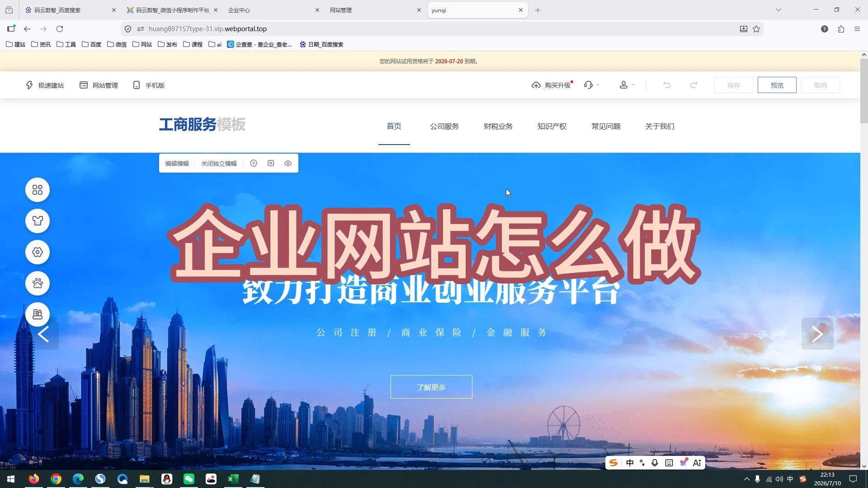Screen dimensions: 868x488
Task: Click 关闭独立横幅 in banner toolbar
Action: click(219, 164)
